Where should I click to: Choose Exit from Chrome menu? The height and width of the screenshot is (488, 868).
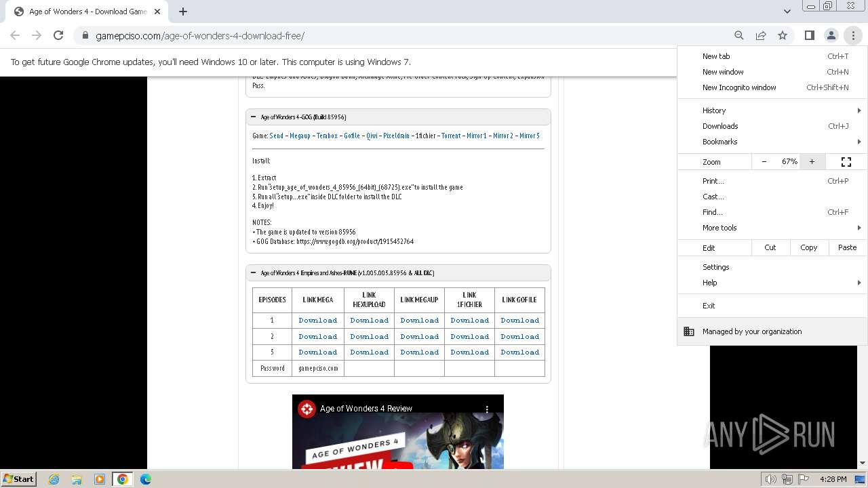coord(772,306)
